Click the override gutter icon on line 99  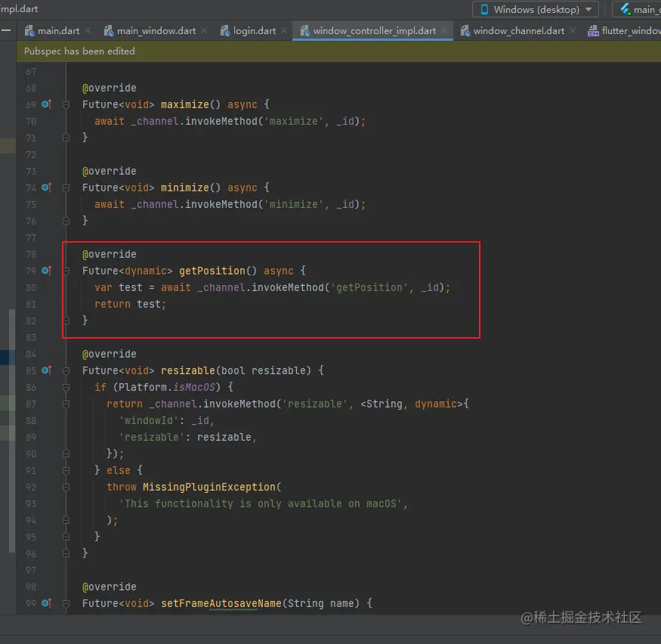(x=46, y=603)
